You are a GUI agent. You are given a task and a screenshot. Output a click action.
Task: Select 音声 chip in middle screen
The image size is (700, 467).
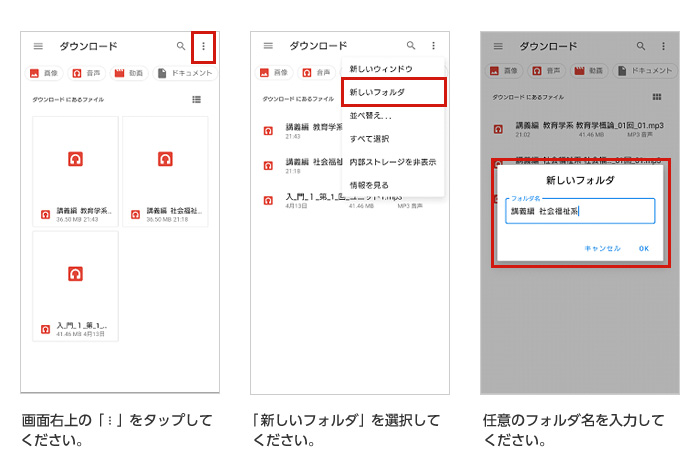pyautogui.click(x=317, y=72)
